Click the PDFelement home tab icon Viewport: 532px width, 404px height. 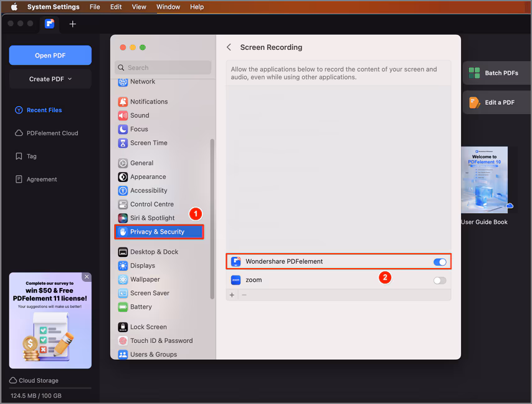tap(50, 24)
